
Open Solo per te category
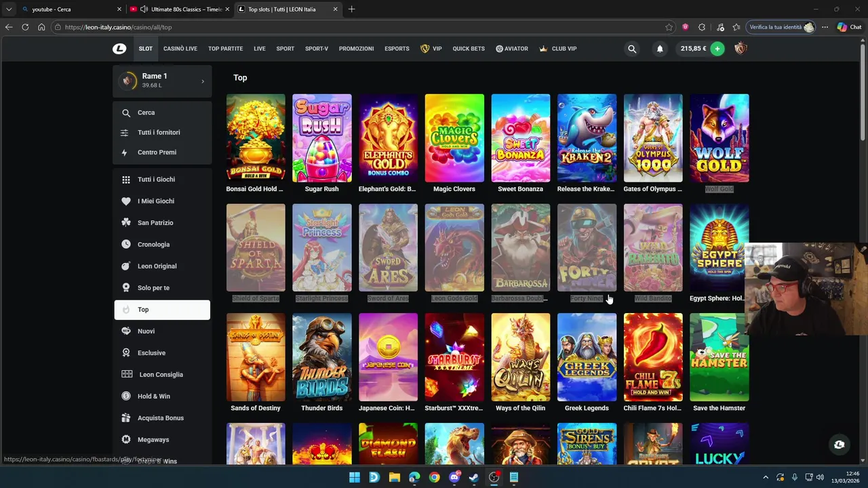pos(162,287)
